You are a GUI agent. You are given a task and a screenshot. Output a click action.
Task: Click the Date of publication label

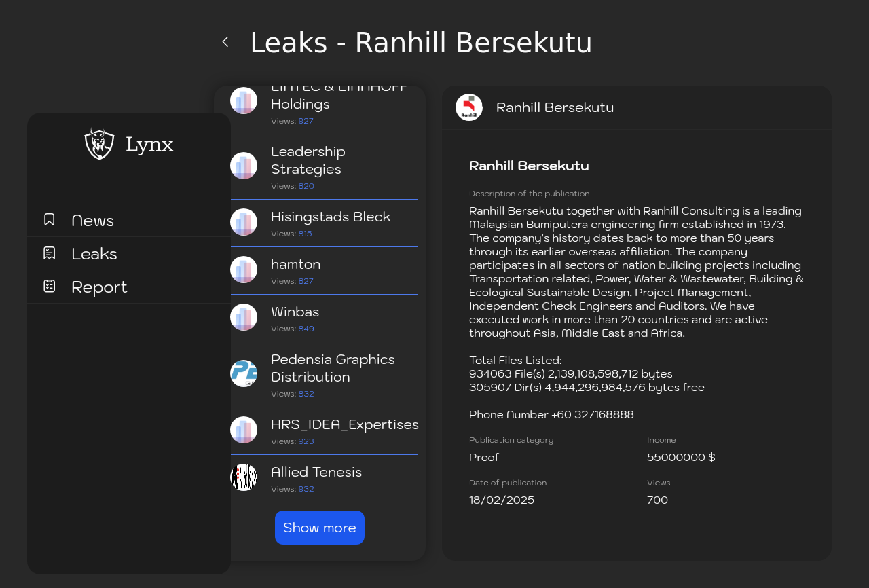coord(508,483)
